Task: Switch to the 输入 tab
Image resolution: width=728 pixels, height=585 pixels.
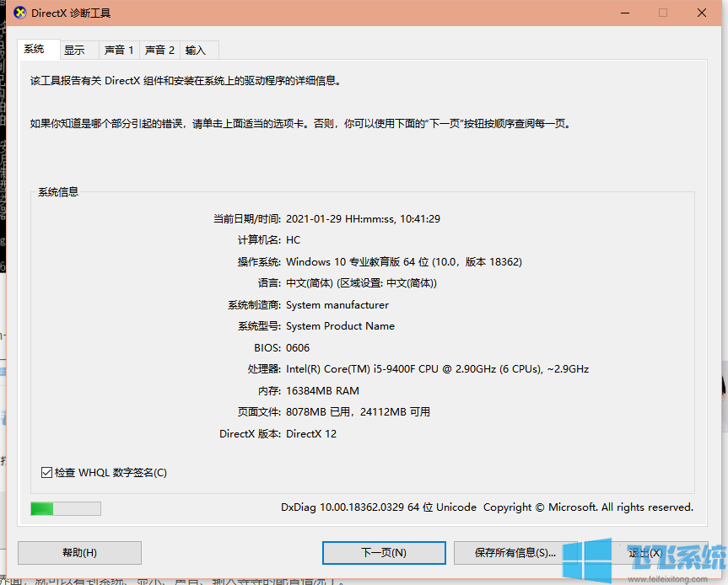Action: (194, 49)
